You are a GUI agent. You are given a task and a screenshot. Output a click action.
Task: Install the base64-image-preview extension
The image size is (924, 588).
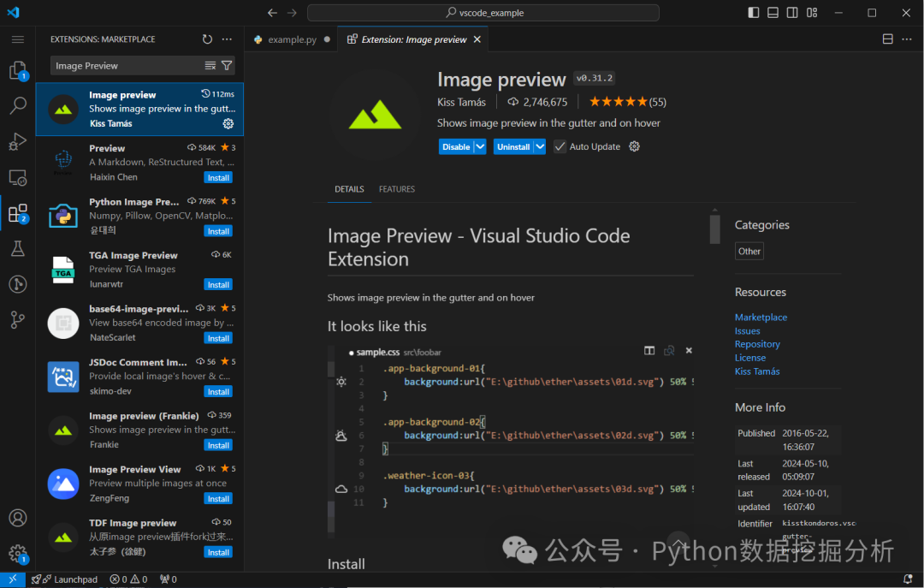pyautogui.click(x=218, y=339)
